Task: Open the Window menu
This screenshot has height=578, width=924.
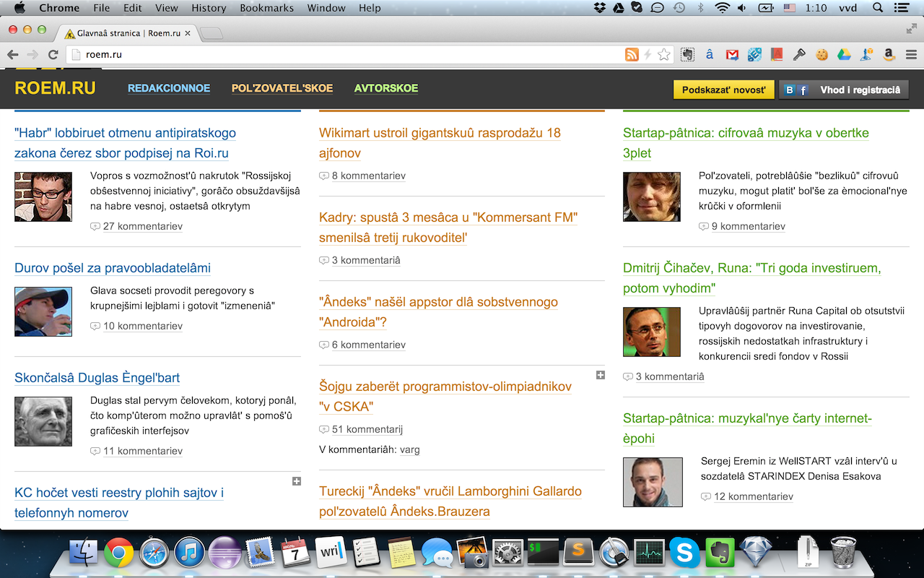Action: coord(326,8)
